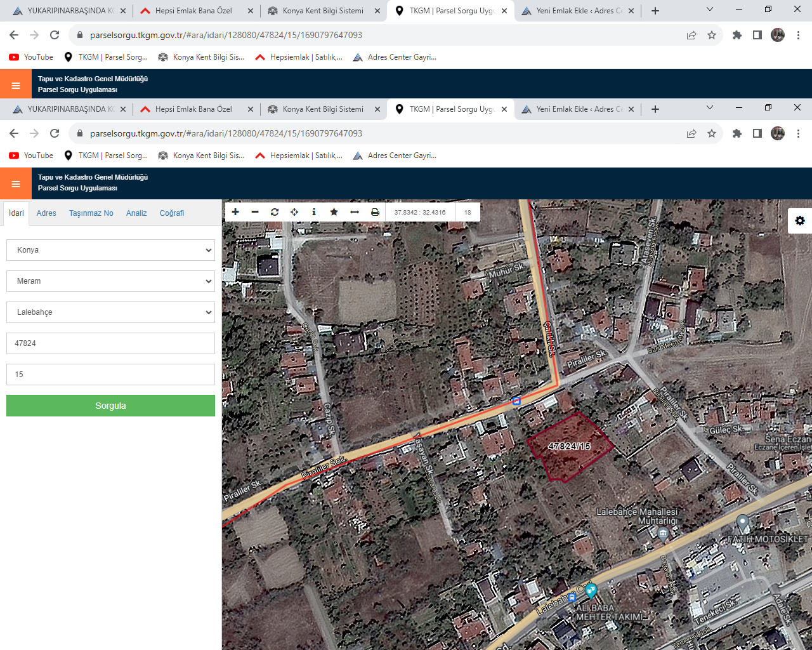Open the Analiz tab
812x650 pixels.
coord(136,213)
